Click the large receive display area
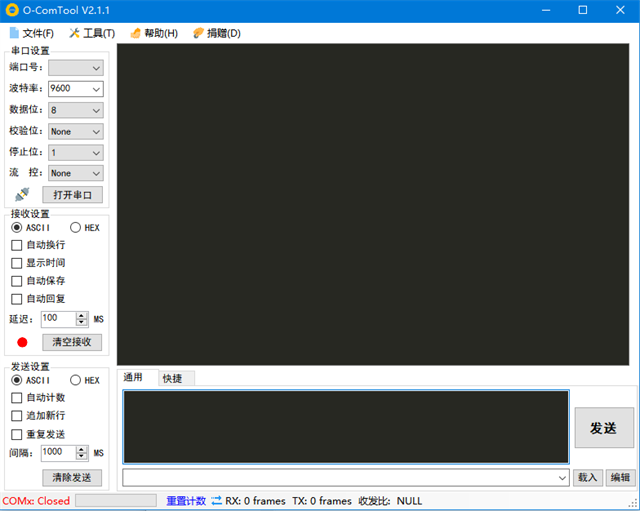Screen dimensions: 640x511 click(373, 204)
